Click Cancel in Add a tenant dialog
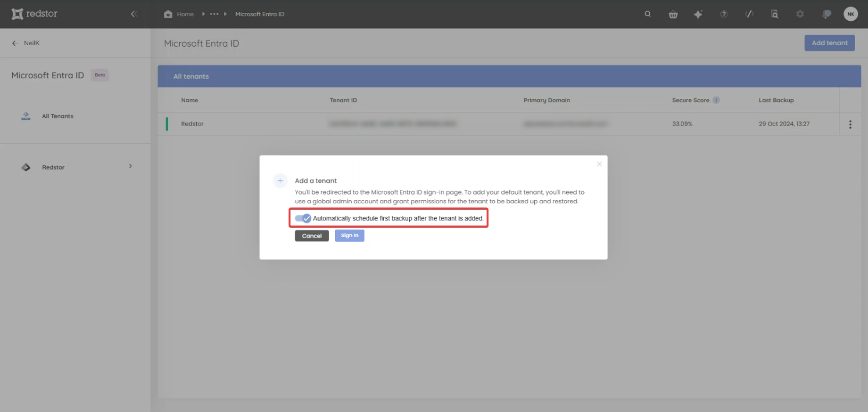 point(312,236)
